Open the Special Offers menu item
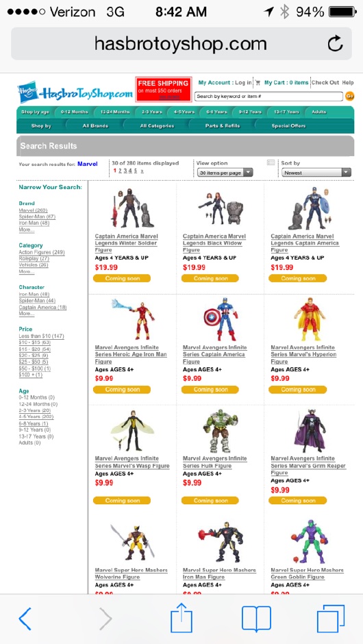The image size is (363, 644). pos(288,125)
